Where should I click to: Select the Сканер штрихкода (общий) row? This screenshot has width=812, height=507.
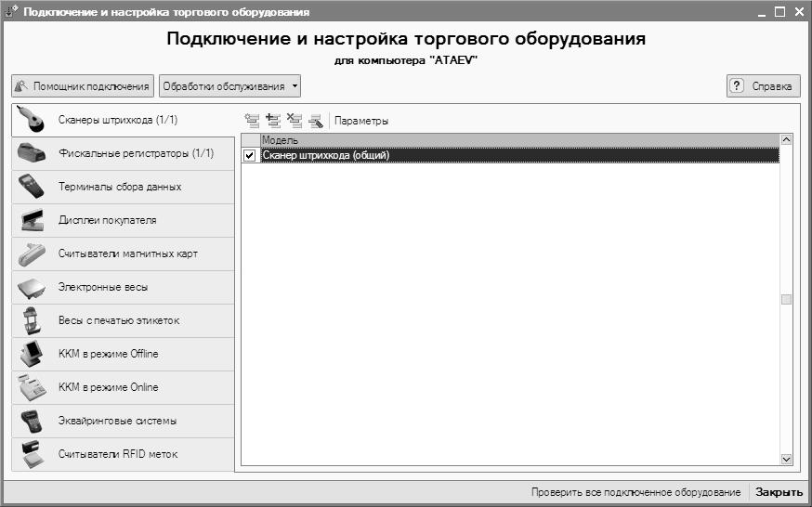coord(511,156)
